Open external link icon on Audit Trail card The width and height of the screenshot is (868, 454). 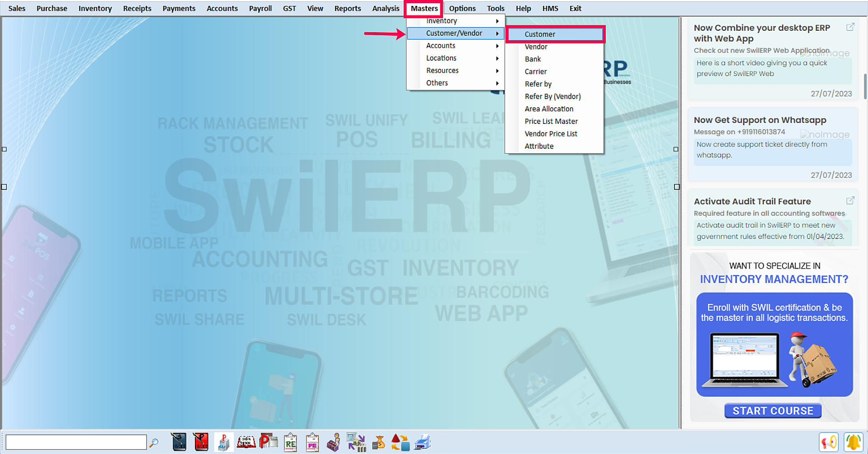click(850, 200)
